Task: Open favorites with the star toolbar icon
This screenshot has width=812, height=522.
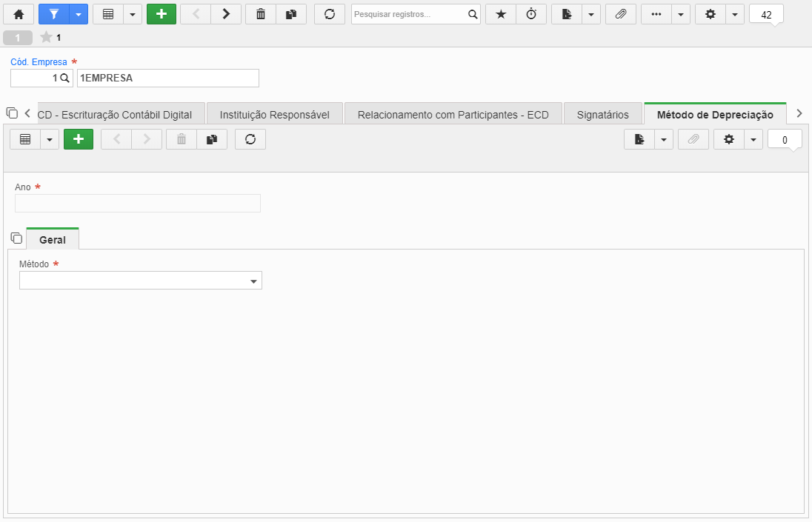Action: (x=501, y=15)
